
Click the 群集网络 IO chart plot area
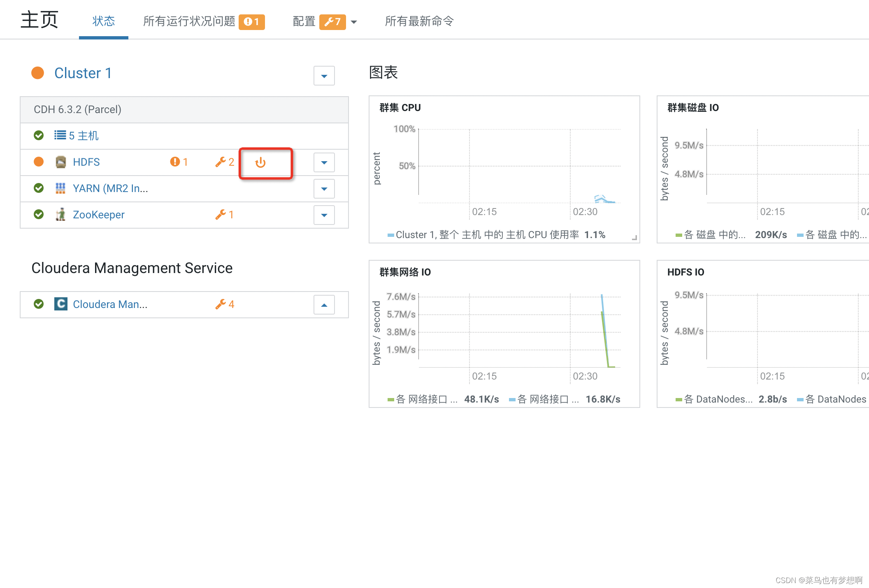(x=520, y=331)
